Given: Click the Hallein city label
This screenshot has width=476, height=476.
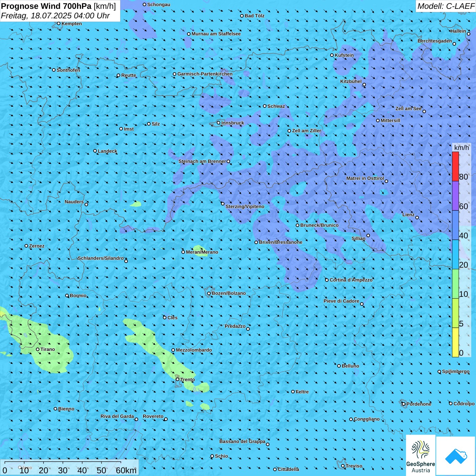Looking at the screenshot, I should pos(458,31).
